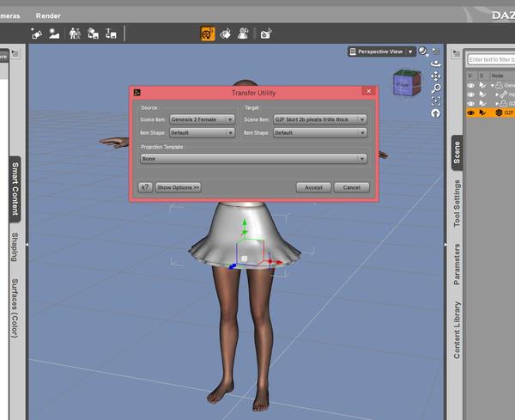Open the Scene pane options menu icon
This screenshot has width=515, height=420.
coord(457,53)
